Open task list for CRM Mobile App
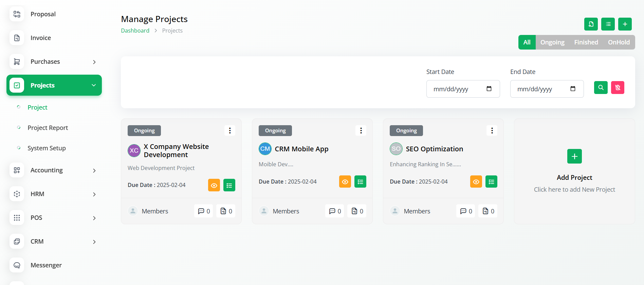 [x=360, y=182]
